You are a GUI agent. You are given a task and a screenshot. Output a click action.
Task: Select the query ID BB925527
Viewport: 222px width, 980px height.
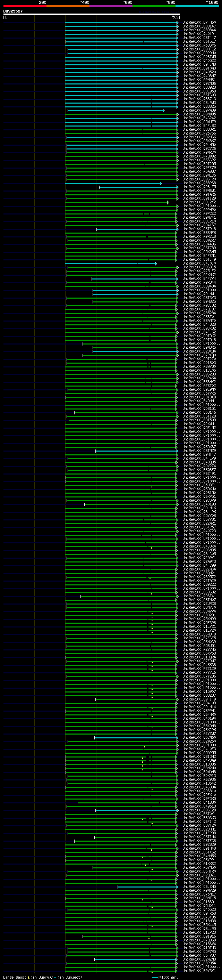pos(13,11)
